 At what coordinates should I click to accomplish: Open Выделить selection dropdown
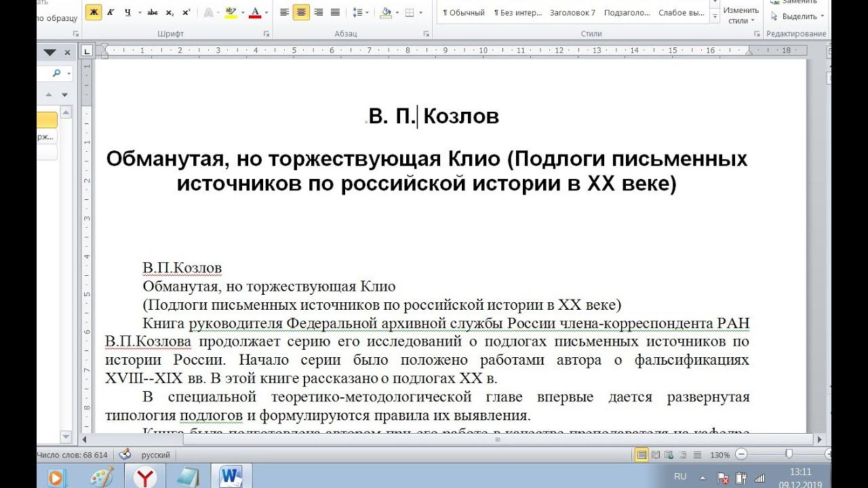[799, 16]
